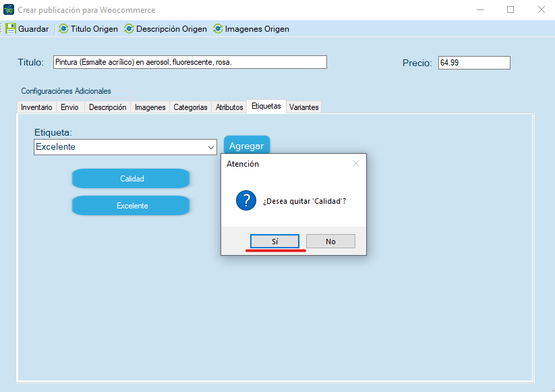Click the gear icon beside Descripción Origen

(129, 29)
